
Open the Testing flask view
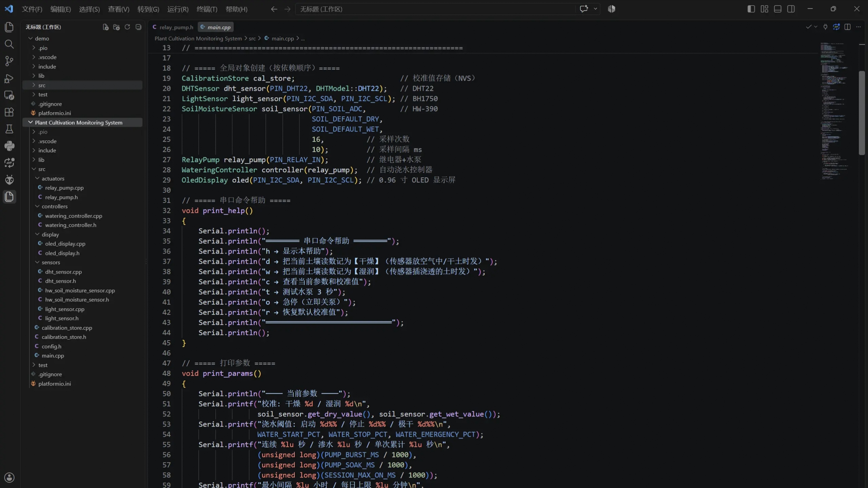pyautogui.click(x=9, y=129)
